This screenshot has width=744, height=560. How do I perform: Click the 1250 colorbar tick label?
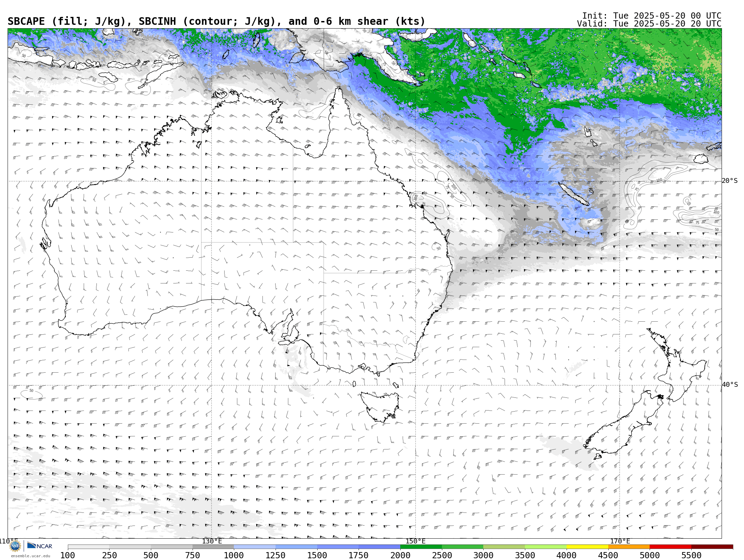tap(276, 555)
